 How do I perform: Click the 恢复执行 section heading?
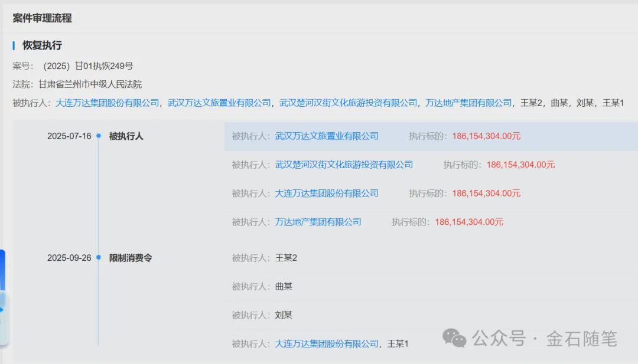(x=43, y=45)
